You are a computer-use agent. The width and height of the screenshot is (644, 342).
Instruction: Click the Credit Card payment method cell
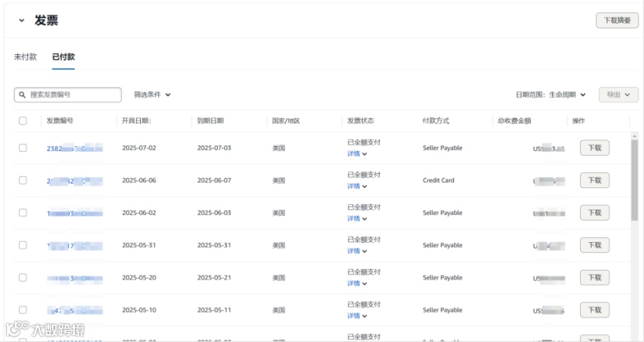click(438, 180)
